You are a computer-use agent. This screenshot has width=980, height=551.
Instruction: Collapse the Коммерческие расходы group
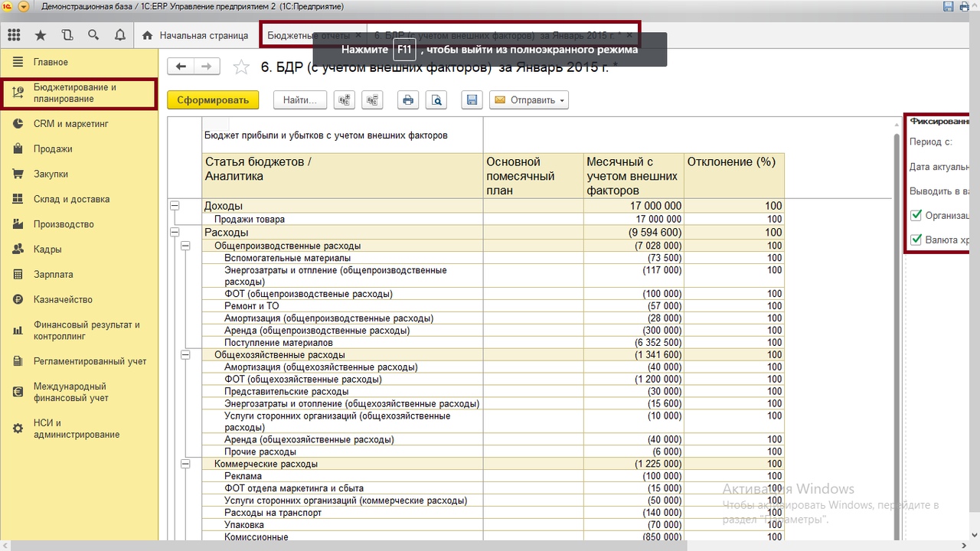click(x=185, y=464)
